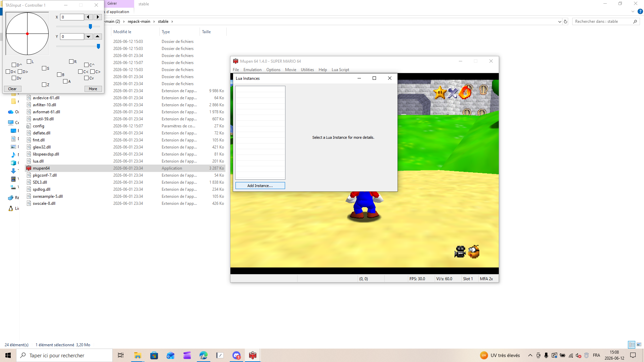
Task: Click the Y value input field
Action: pyautogui.click(x=72, y=37)
